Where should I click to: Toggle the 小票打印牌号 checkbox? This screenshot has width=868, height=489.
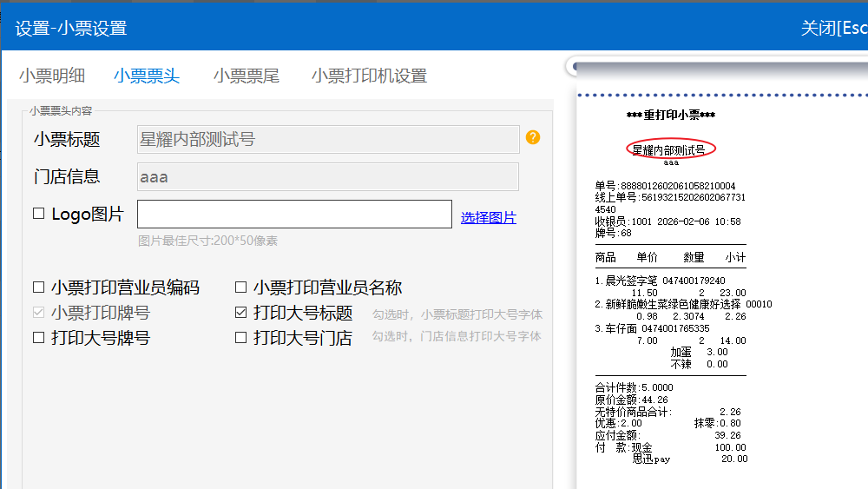(x=38, y=313)
